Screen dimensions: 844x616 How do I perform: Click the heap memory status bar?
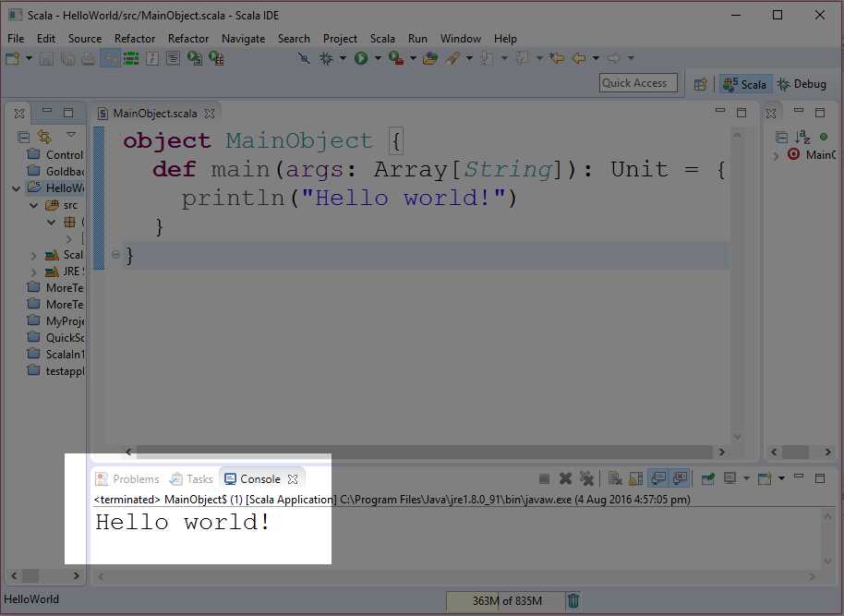pyautogui.click(x=505, y=600)
